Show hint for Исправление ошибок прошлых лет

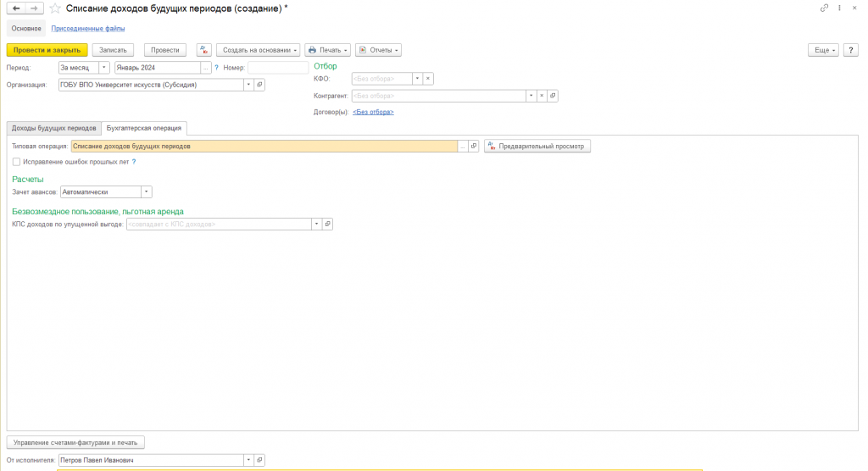[x=133, y=162]
